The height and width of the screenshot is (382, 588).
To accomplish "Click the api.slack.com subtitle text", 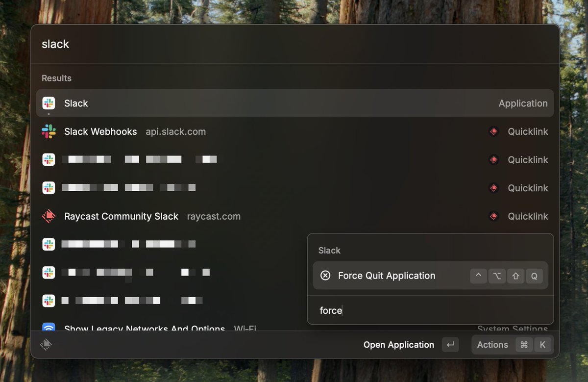I will coord(176,131).
